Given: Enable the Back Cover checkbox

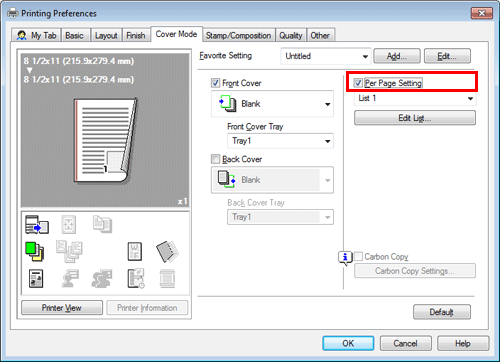Looking at the screenshot, I should (x=216, y=159).
